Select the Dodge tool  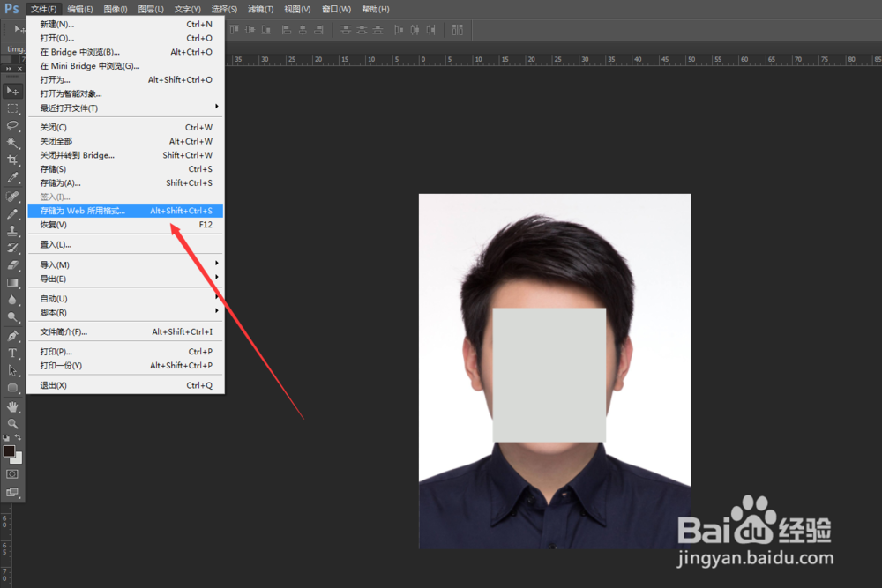12,317
